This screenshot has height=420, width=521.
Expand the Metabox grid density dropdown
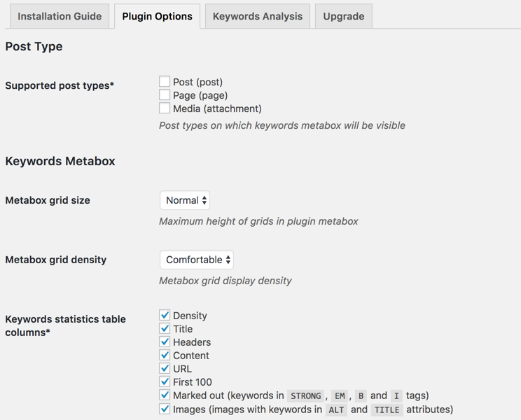197,260
